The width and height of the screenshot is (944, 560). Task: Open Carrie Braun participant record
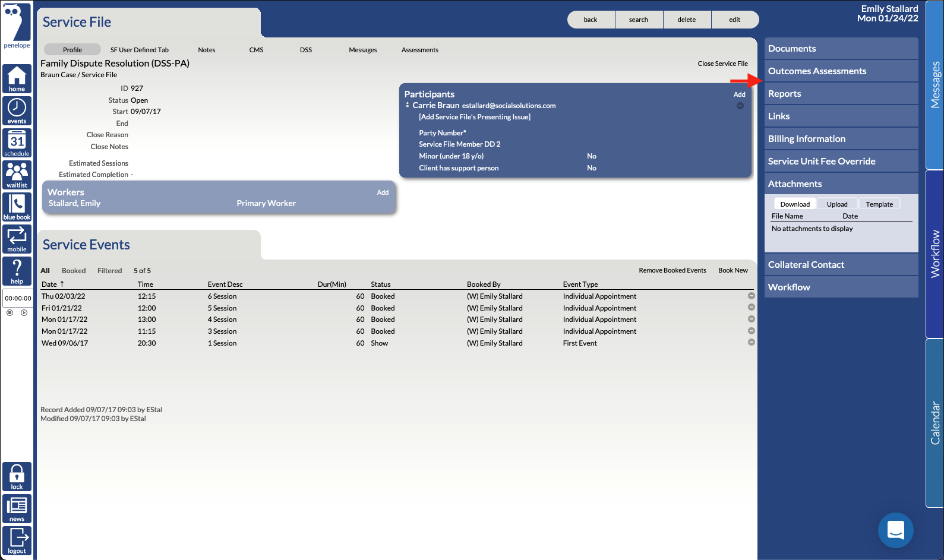tap(436, 105)
